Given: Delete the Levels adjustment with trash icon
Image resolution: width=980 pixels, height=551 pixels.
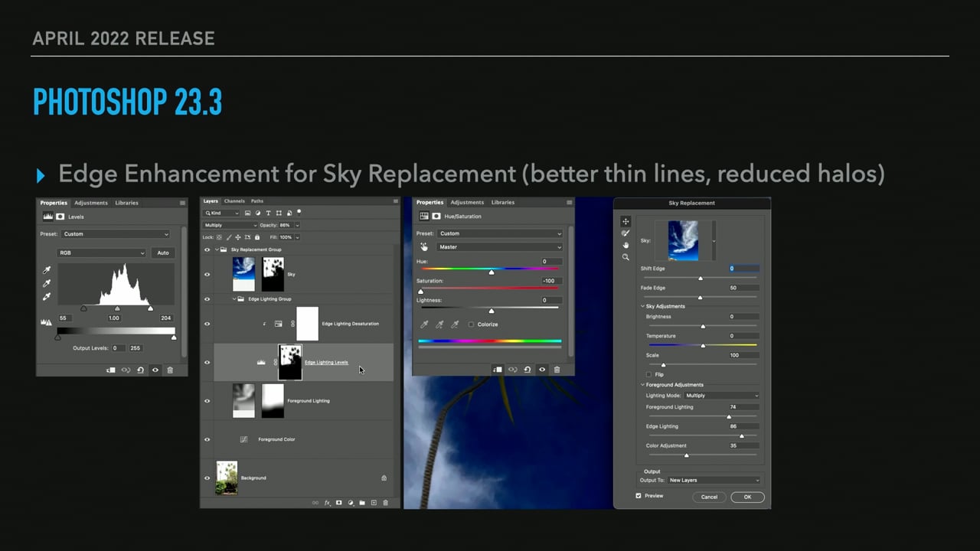Looking at the screenshot, I should [x=170, y=370].
